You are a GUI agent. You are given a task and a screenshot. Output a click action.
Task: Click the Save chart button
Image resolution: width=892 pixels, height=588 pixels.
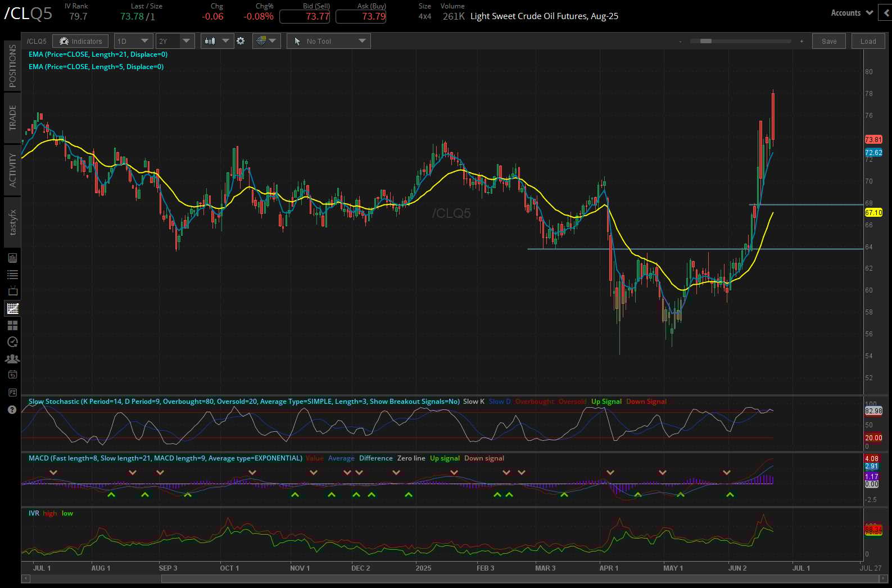pyautogui.click(x=829, y=41)
